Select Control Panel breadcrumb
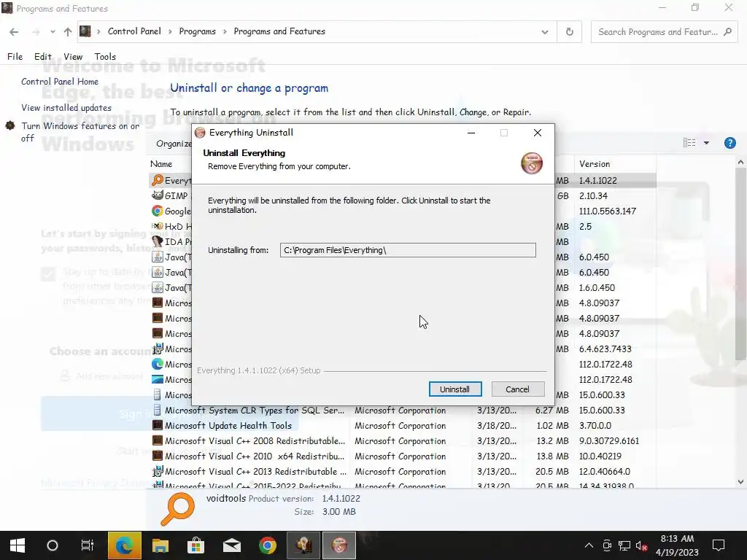 [x=134, y=31]
